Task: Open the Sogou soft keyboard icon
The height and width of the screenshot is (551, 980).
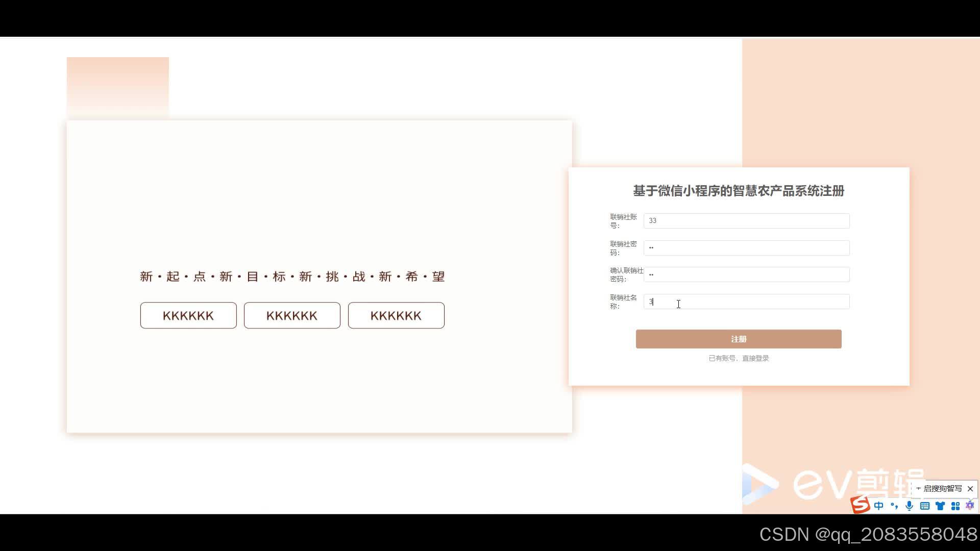Action: (925, 506)
